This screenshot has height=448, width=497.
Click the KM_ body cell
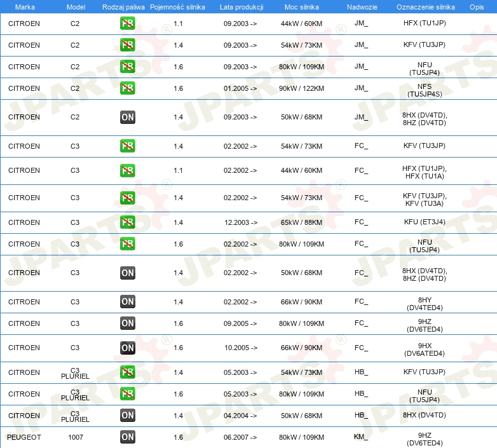pyautogui.click(x=361, y=437)
